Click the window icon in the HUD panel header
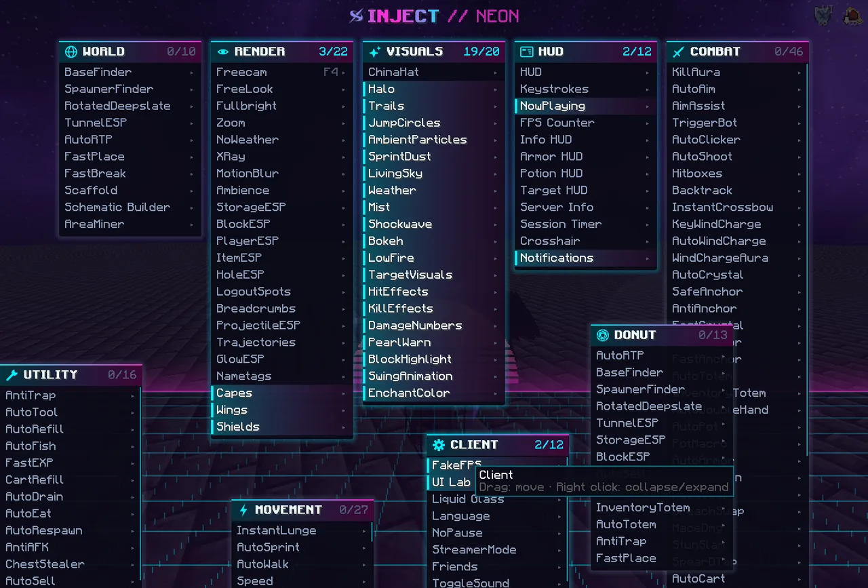 [526, 52]
